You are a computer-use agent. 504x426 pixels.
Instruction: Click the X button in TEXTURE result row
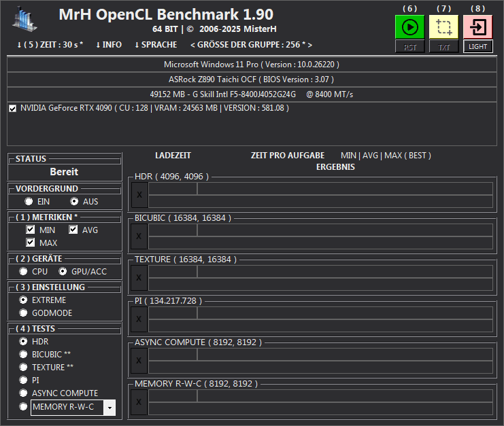(x=139, y=278)
